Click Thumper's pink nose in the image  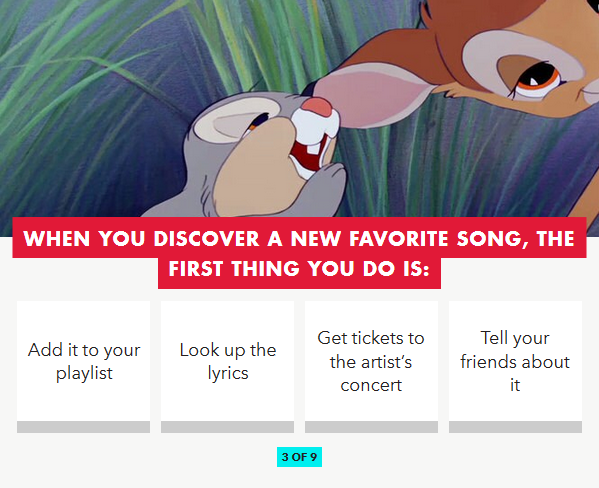click(317, 107)
